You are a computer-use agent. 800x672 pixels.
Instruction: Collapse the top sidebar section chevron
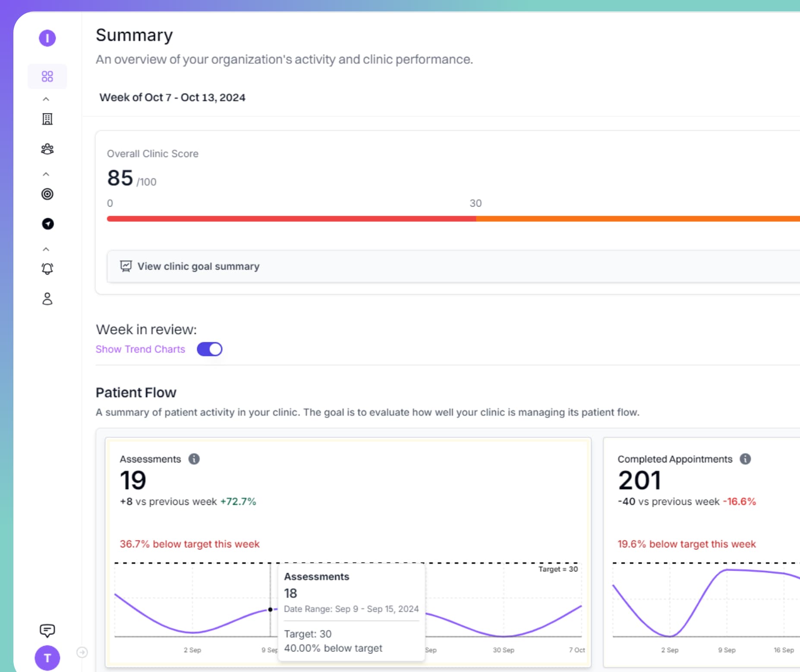[46, 99]
